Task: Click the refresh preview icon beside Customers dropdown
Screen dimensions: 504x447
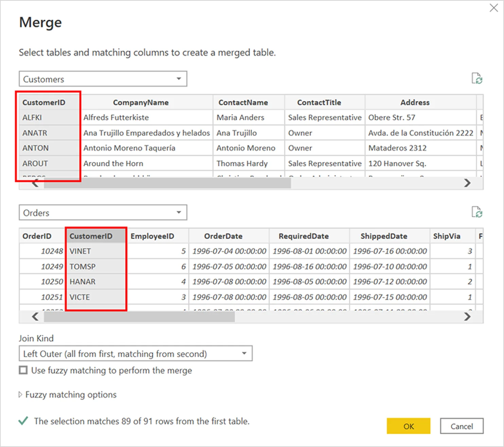Action: click(x=477, y=78)
